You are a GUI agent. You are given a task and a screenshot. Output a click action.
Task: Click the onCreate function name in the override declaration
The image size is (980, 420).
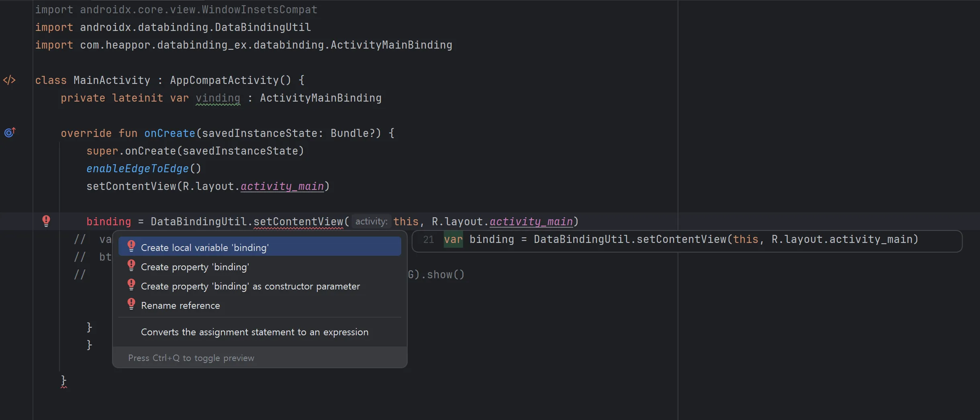(x=169, y=133)
